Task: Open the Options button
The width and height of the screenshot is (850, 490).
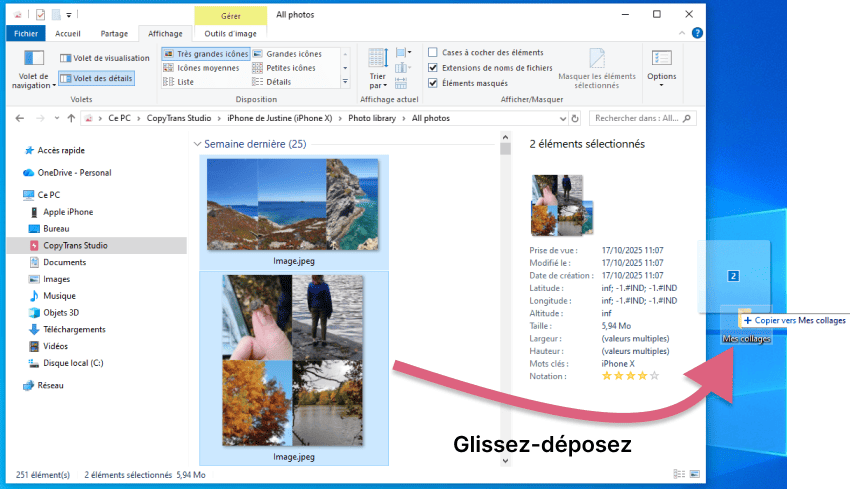Action: 661,69
